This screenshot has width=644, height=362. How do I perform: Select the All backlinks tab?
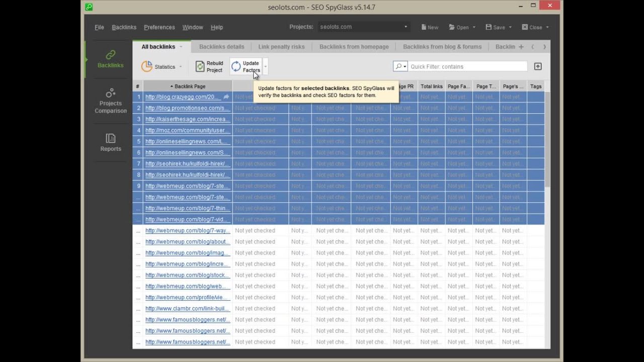[158, 47]
